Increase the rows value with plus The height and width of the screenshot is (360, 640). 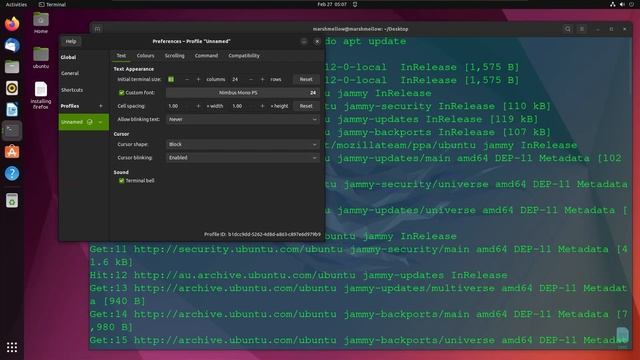(x=262, y=79)
